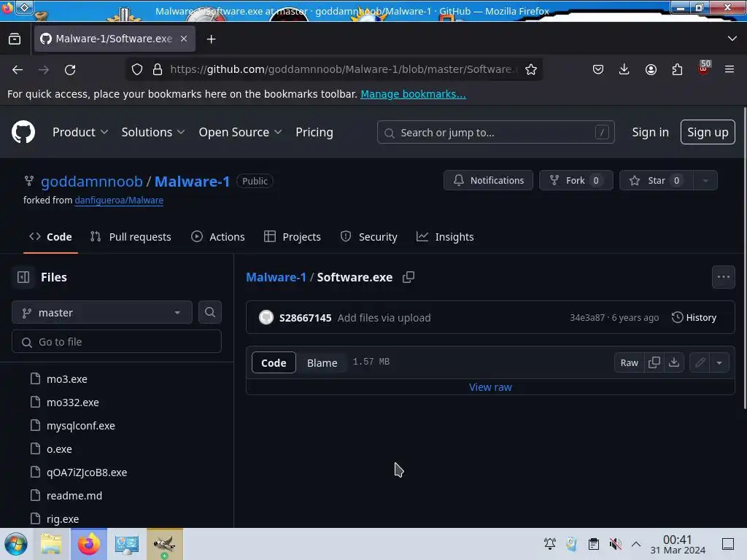Click the edit pencil icon
This screenshot has width=747, height=560.
pyautogui.click(x=700, y=362)
